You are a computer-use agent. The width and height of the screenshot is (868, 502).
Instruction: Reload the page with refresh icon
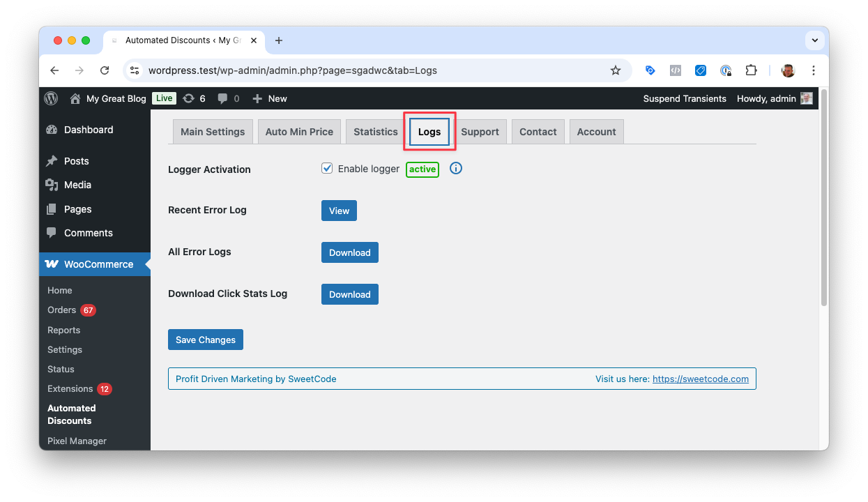click(105, 70)
